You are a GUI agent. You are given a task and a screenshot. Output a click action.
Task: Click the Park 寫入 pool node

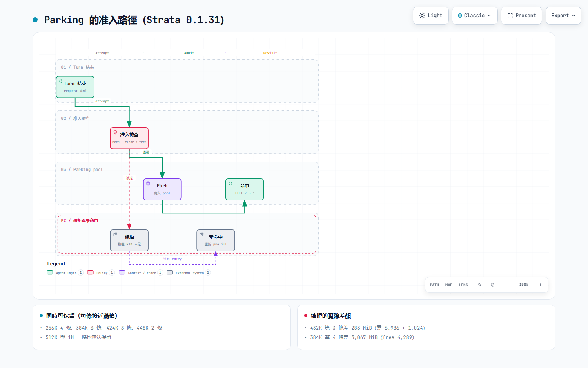pos(162,189)
